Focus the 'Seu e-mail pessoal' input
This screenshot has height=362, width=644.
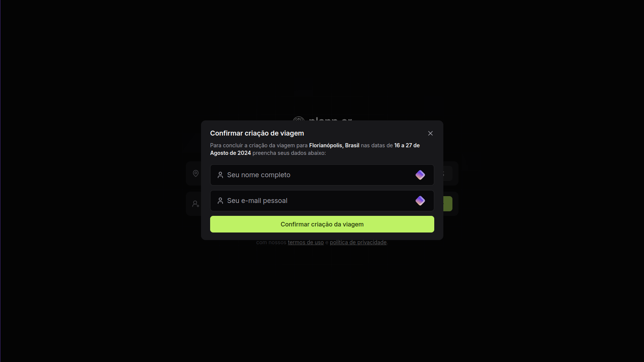(x=318, y=201)
